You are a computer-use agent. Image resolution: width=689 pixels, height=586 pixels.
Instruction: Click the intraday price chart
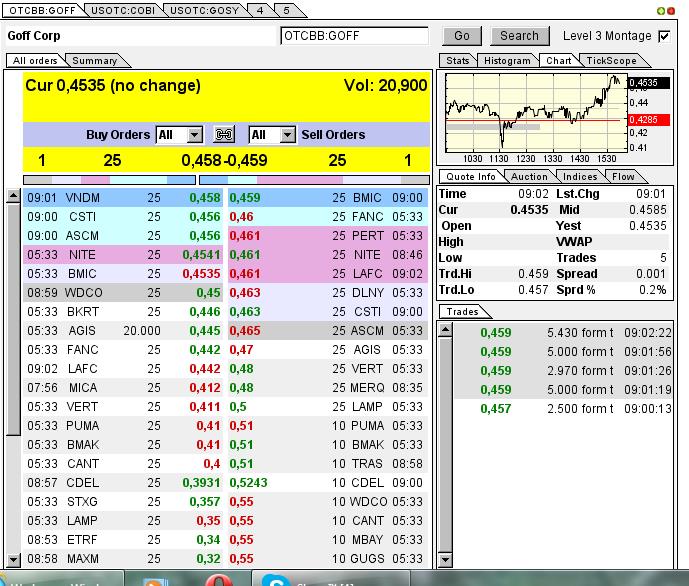536,113
